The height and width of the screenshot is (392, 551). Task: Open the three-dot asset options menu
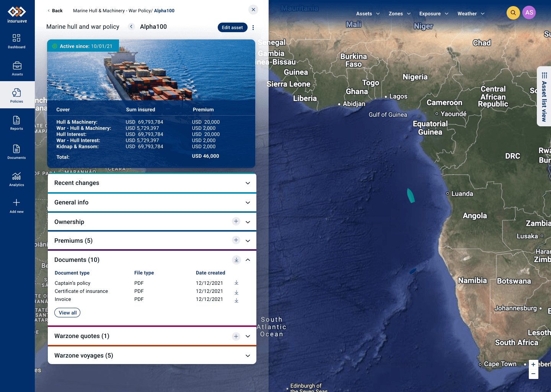coord(253,28)
